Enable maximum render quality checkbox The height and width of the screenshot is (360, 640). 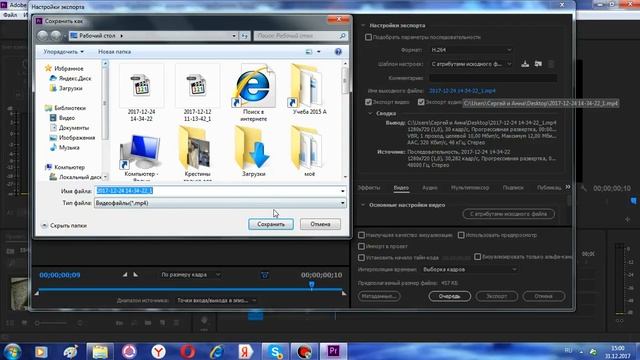[361, 235]
